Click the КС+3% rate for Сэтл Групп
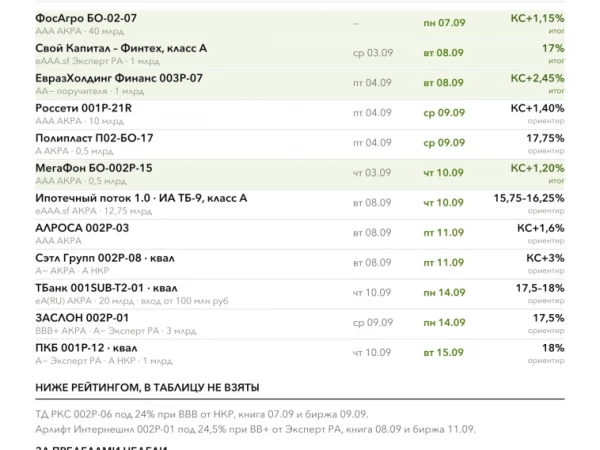Screen dimensions: 600x450 545,258
